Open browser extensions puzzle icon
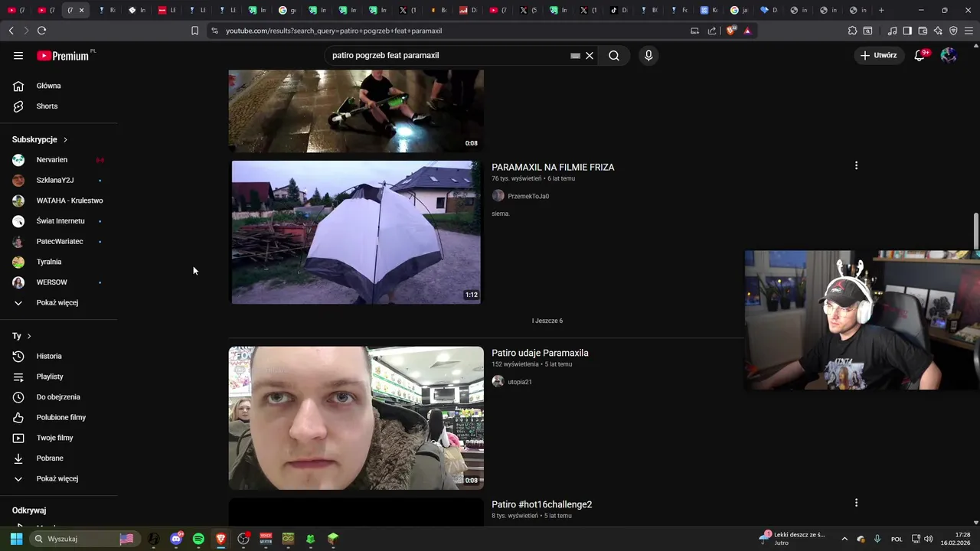 852,31
